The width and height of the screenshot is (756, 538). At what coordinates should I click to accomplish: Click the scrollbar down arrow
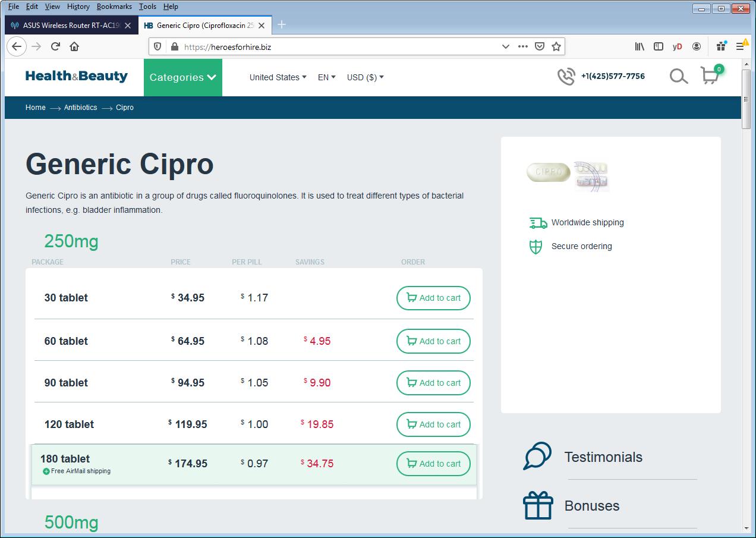point(746,528)
